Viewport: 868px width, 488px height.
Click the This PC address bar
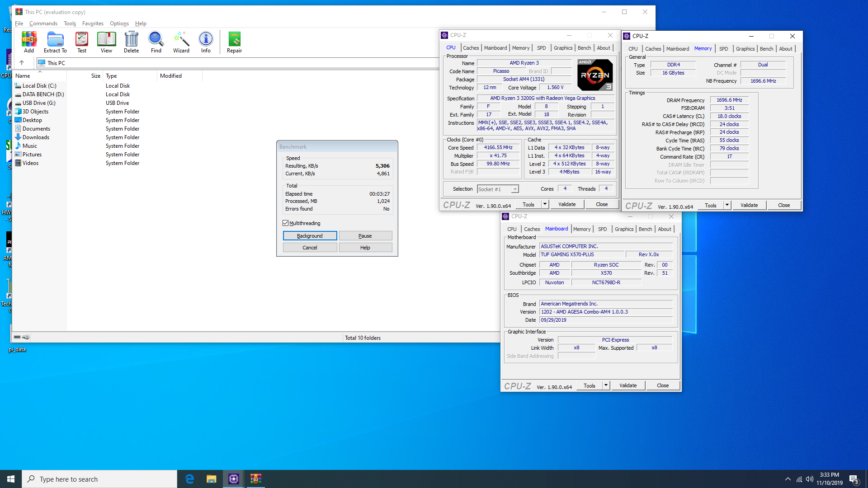tap(237, 63)
